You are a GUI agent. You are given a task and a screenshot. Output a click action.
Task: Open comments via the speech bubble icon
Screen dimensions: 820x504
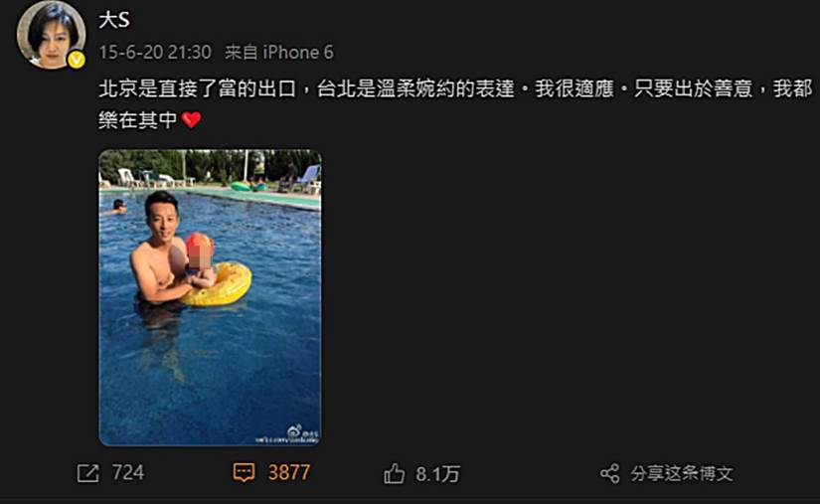tap(244, 472)
